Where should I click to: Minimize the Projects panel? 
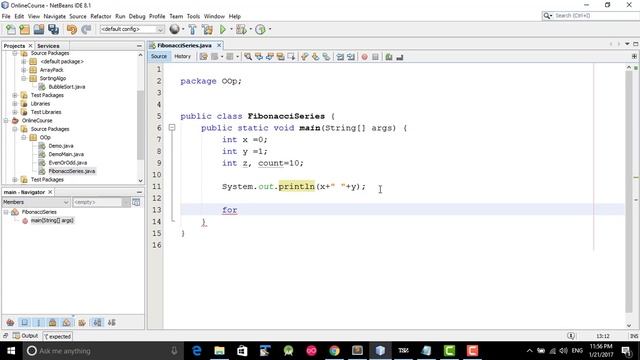[139, 46]
